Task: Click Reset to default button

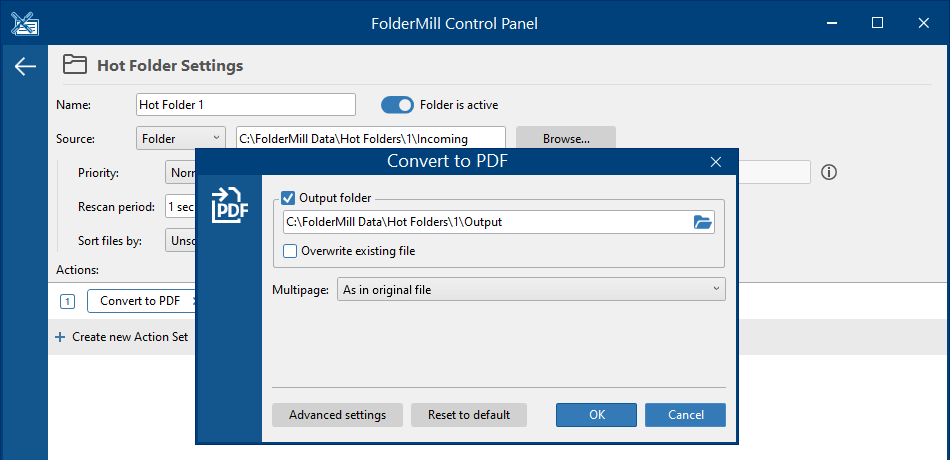Action: click(x=468, y=415)
